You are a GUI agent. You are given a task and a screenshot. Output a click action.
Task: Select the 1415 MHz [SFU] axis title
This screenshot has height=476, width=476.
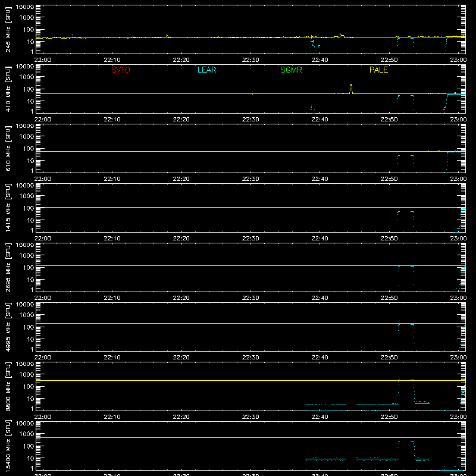click(8, 208)
